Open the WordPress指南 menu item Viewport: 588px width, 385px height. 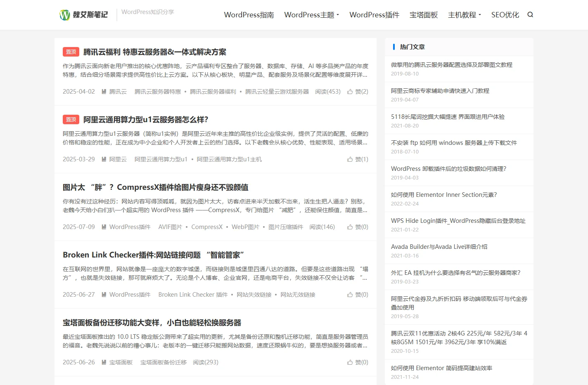click(x=249, y=15)
